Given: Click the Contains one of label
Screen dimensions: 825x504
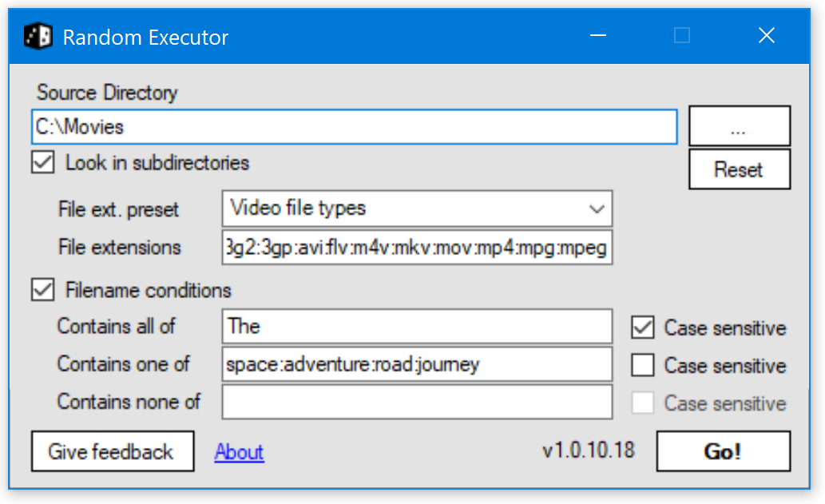Looking at the screenshot, I should (123, 364).
